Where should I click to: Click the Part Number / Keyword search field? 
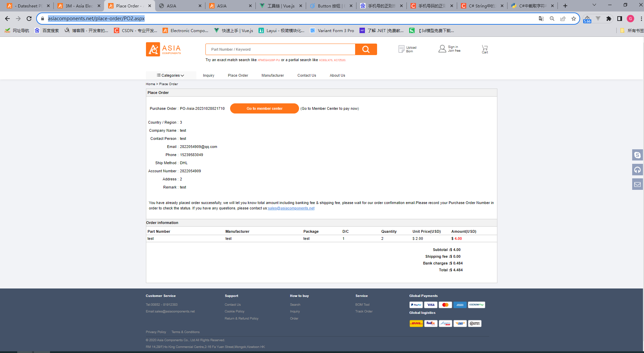(x=280, y=49)
